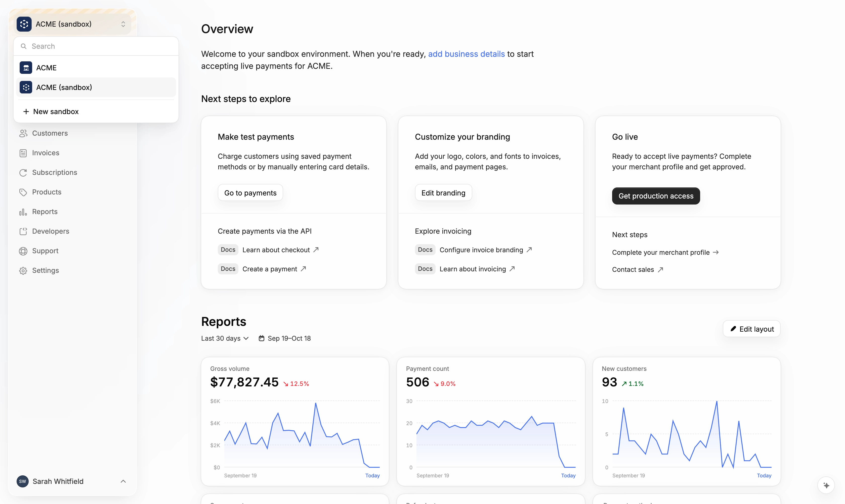Focus the account Search field
This screenshot has width=845, height=504.
click(96, 46)
